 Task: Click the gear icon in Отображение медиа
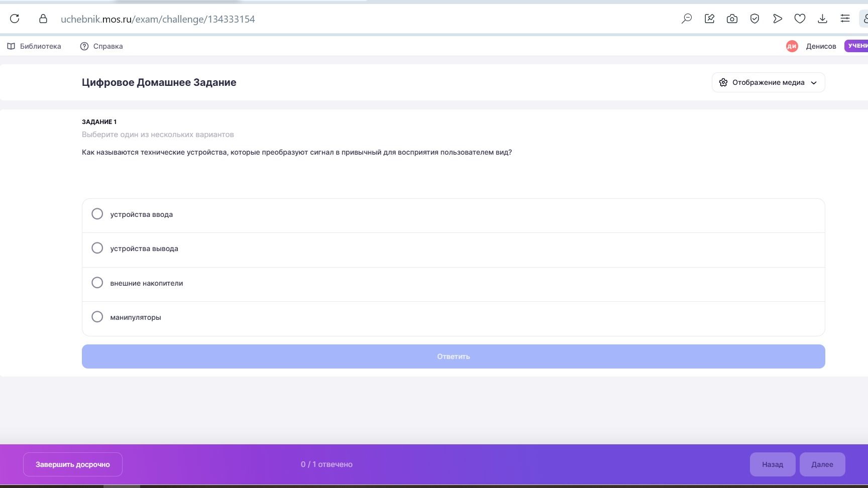(x=723, y=82)
